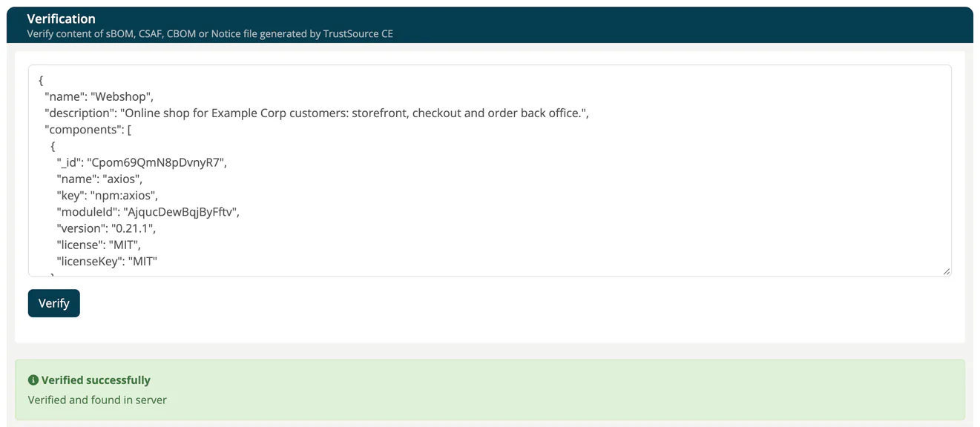Click the text area resize handle
The image size is (980, 427).
(946, 271)
